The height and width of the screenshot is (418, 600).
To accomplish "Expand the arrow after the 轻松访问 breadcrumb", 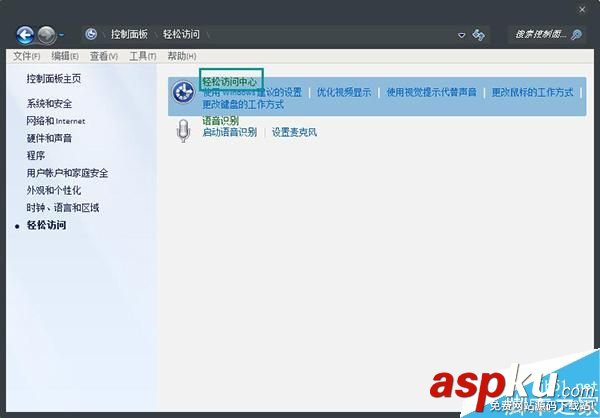I will click(208, 35).
